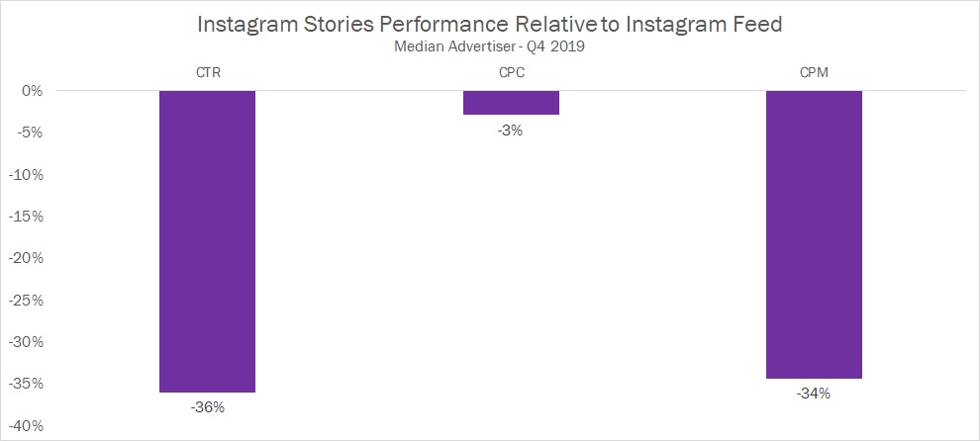Screen dimensions: 980x441
Task: Click the -40% y-axis label
Action: pyautogui.click(x=27, y=426)
